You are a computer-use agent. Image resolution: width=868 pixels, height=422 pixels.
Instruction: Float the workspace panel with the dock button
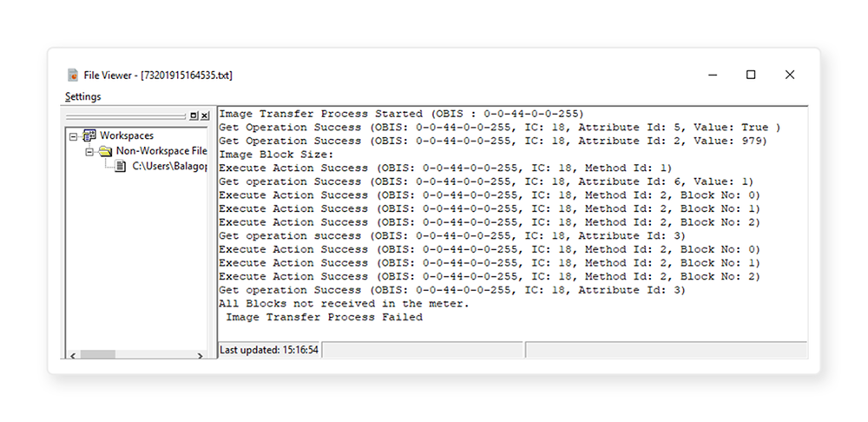click(x=194, y=115)
